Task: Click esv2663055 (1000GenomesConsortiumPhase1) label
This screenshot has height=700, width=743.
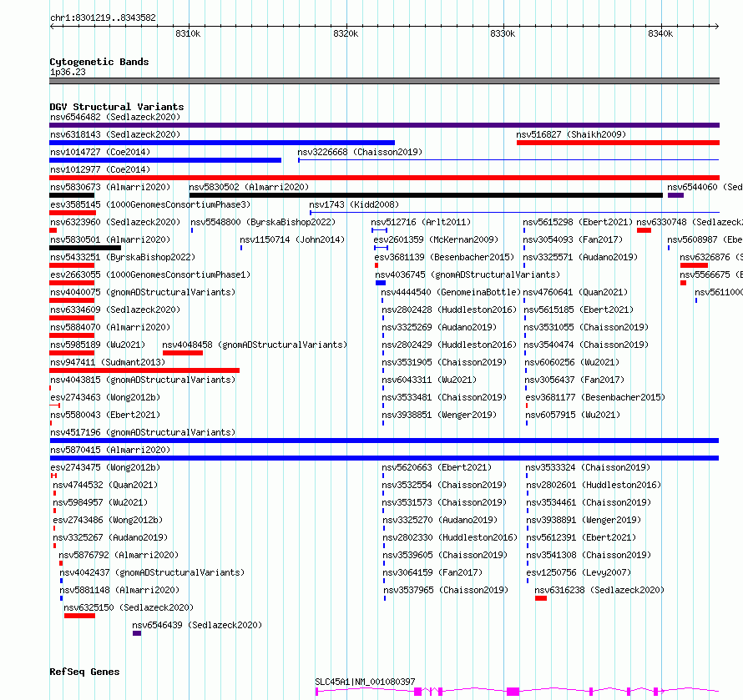Action: tap(150, 274)
